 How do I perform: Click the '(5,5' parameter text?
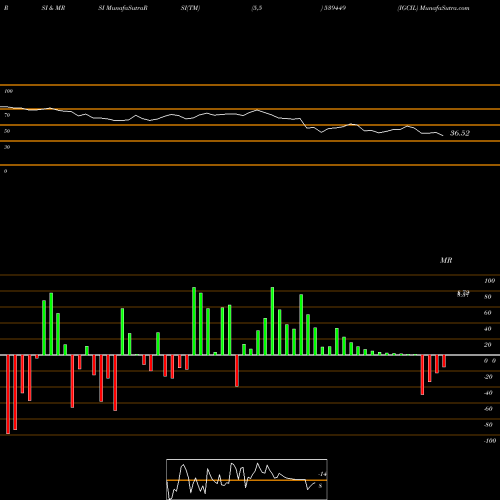coord(257,8)
